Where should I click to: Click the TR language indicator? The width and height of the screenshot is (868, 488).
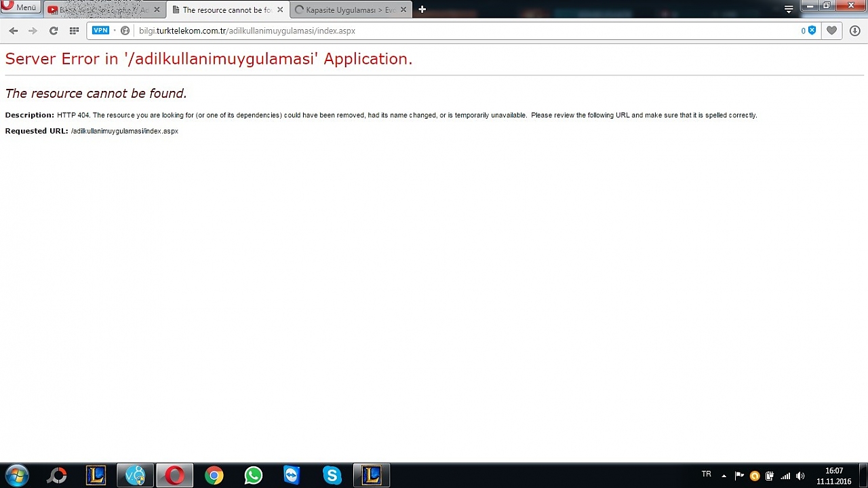click(x=707, y=474)
